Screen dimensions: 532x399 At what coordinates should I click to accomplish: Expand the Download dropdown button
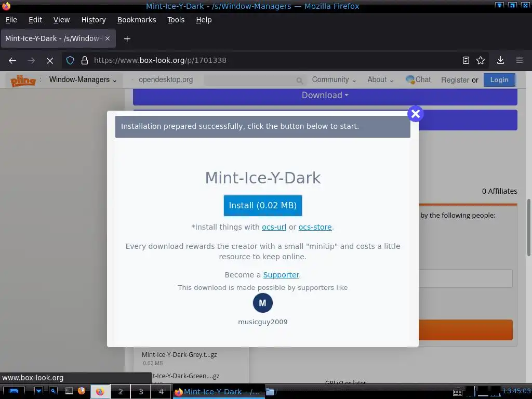point(325,96)
